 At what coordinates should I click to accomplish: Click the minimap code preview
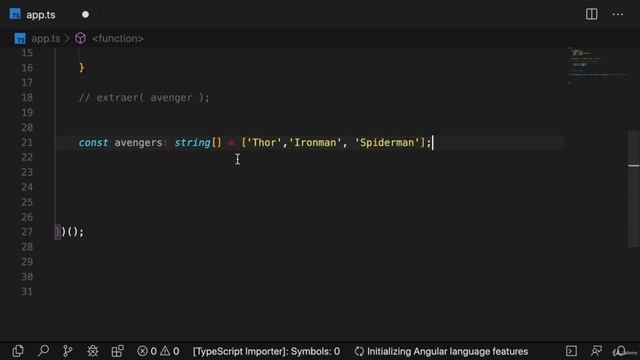598,65
